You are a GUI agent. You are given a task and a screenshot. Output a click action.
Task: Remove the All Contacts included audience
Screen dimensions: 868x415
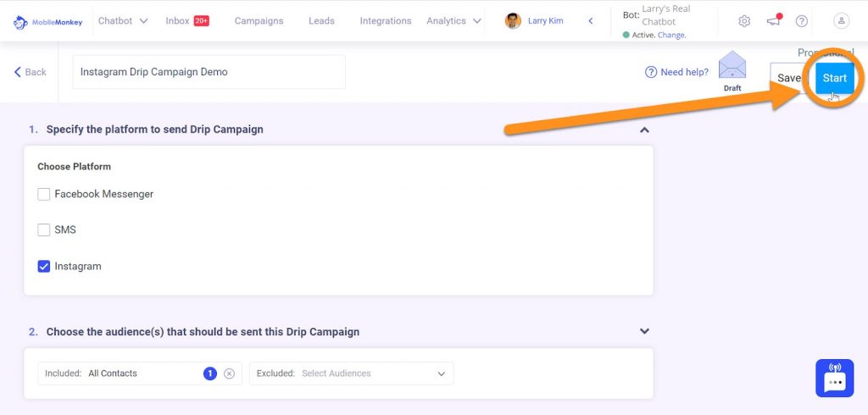[x=229, y=373]
